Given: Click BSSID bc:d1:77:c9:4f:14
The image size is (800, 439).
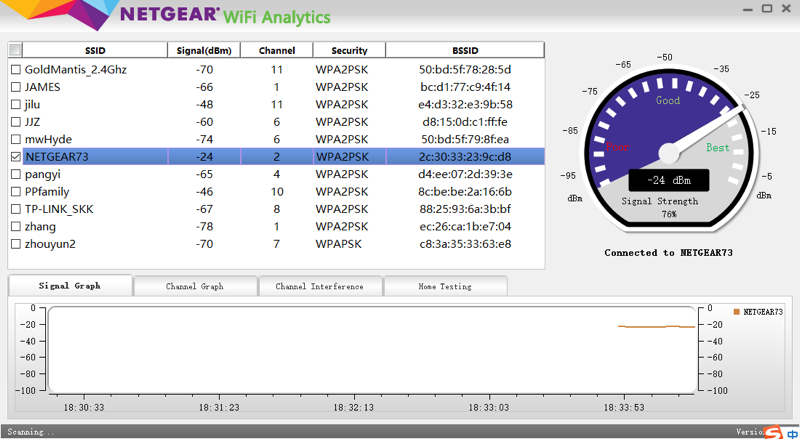Looking at the screenshot, I should (465, 87).
